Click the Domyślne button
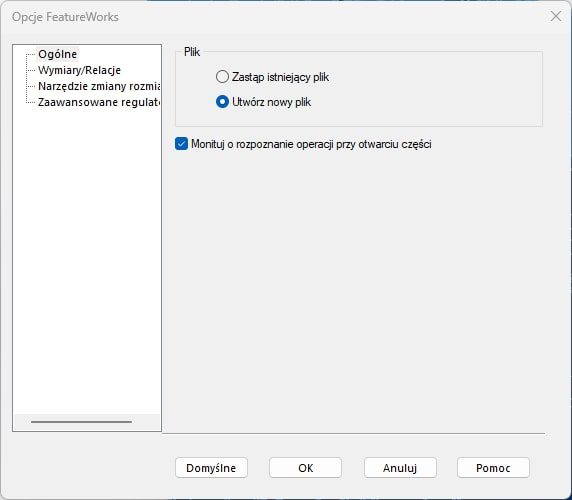 (x=211, y=468)
